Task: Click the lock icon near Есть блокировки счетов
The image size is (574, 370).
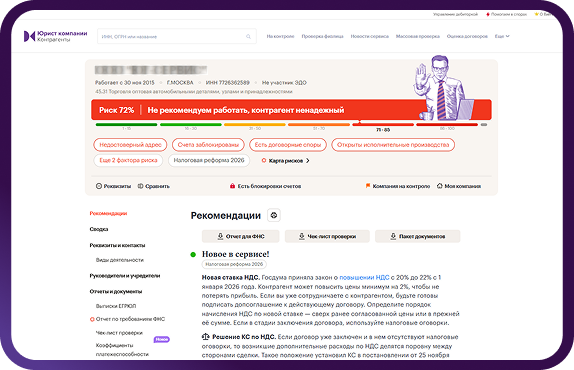Action: click(232, 186)
